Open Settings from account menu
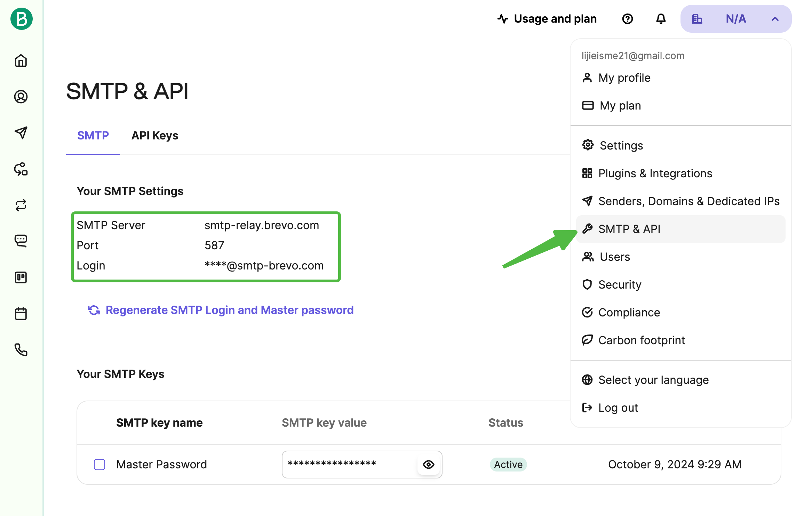This screenshot has width=812, height=516. [x=680, y=145]
